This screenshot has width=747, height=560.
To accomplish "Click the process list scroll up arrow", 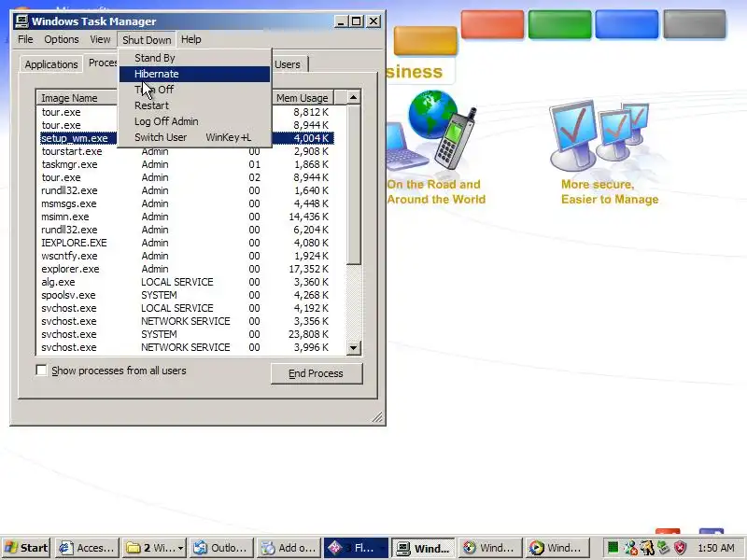I will click(x=354, y=98).
